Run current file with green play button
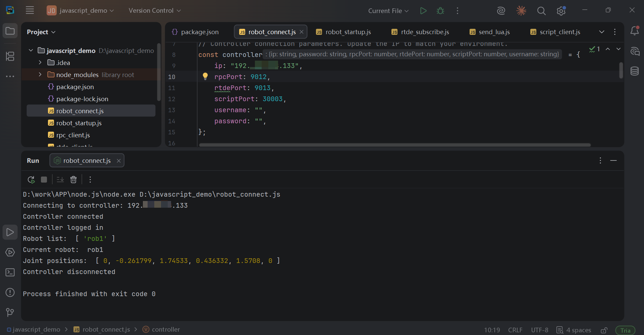The height and width of the screenshot is (335, 644). 423,11
